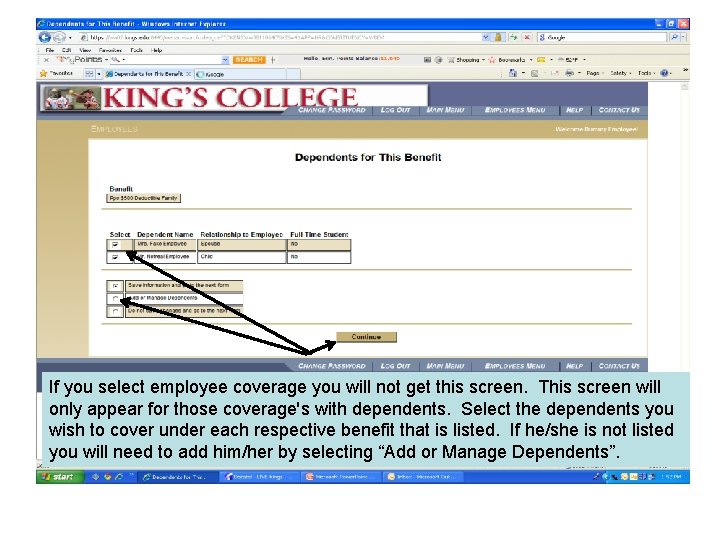Click the orange SEARCH button

tap(248, 60)
